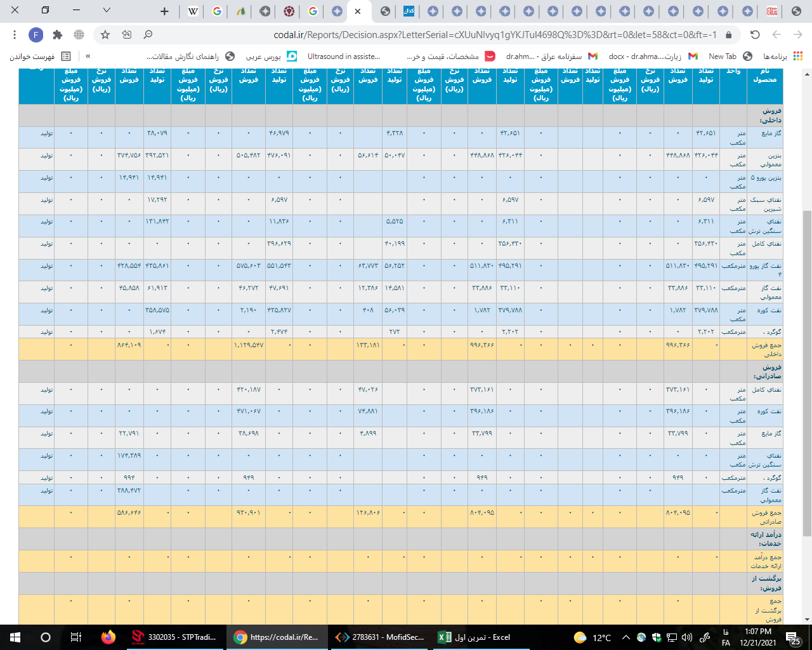Open the New Tab bookmark
Image resolution: width=812 pixels, height=650 pixels.
(x=730, y=56)
